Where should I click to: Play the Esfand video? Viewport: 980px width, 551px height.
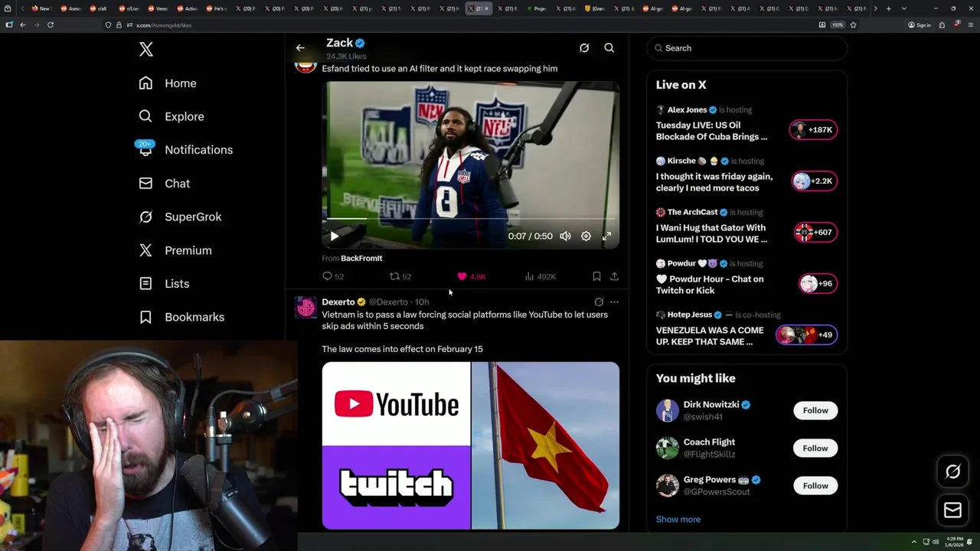[335, 236]
